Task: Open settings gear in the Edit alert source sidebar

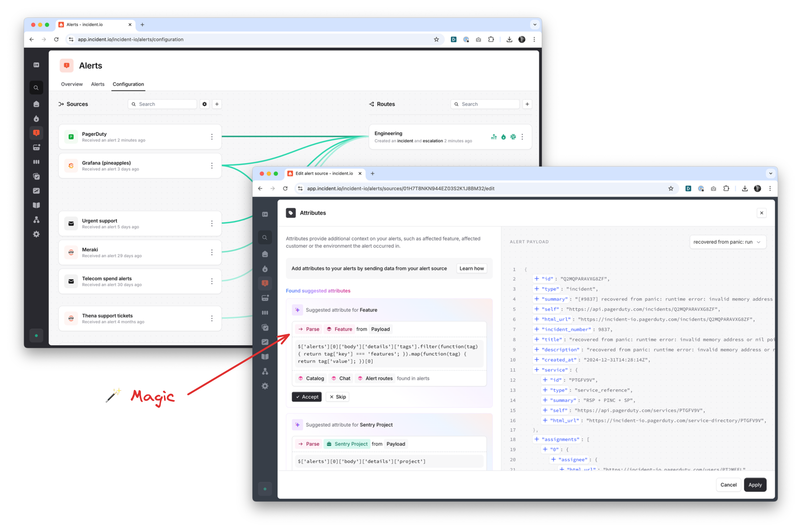Action: [x=265, y=386]
